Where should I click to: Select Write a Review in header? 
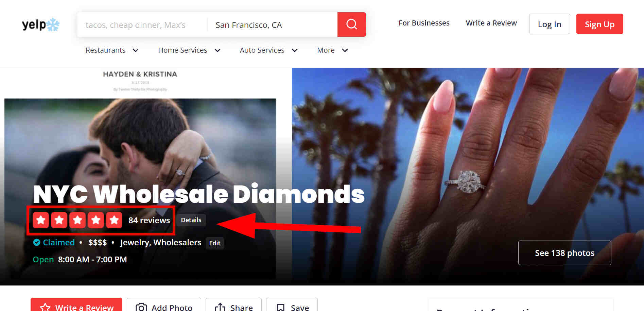(x=491, y=23)
